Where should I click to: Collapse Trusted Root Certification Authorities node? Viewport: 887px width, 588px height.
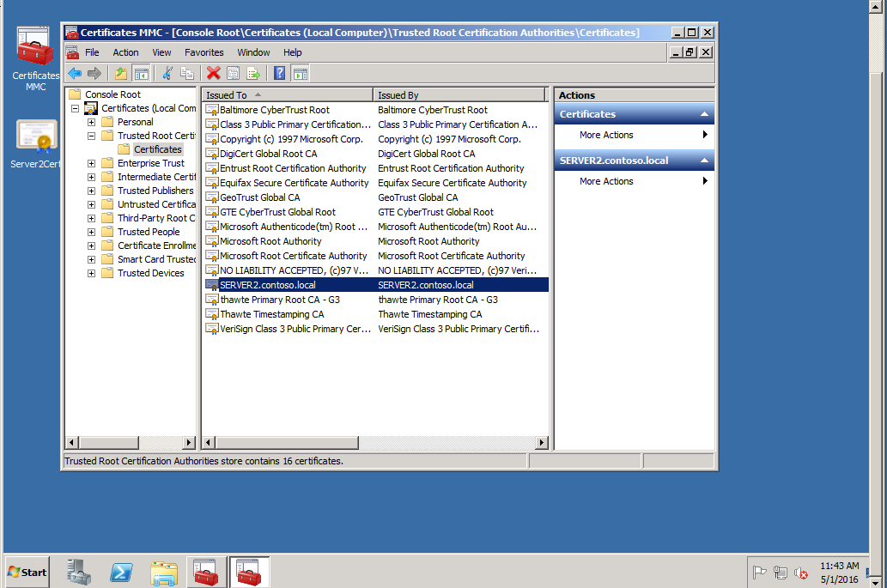pos(91,136)
